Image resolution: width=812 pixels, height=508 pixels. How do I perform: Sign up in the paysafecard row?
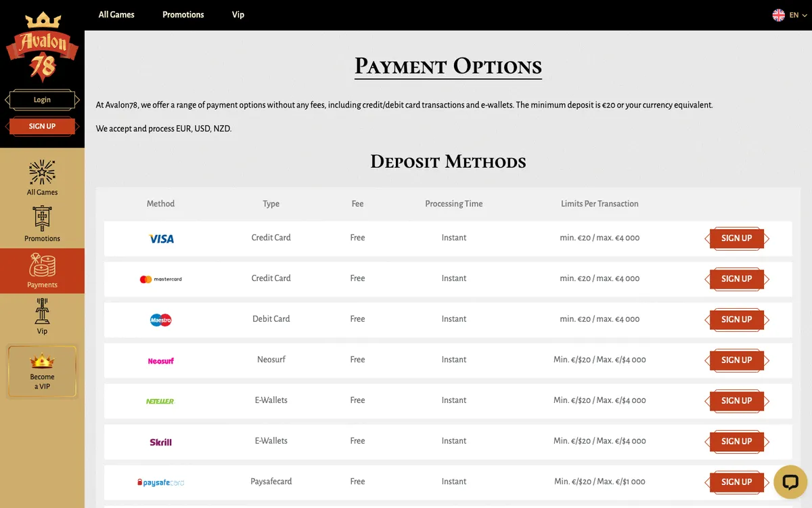[737, 482]
